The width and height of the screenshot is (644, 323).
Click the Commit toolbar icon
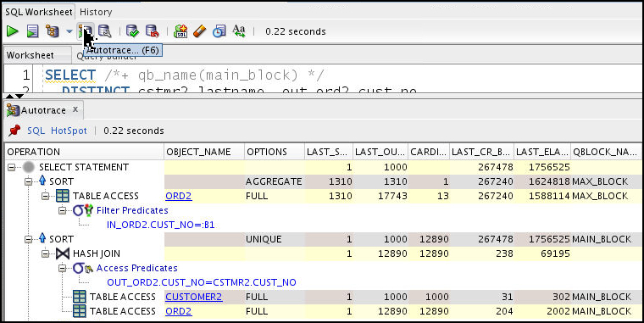click(132, 31)
